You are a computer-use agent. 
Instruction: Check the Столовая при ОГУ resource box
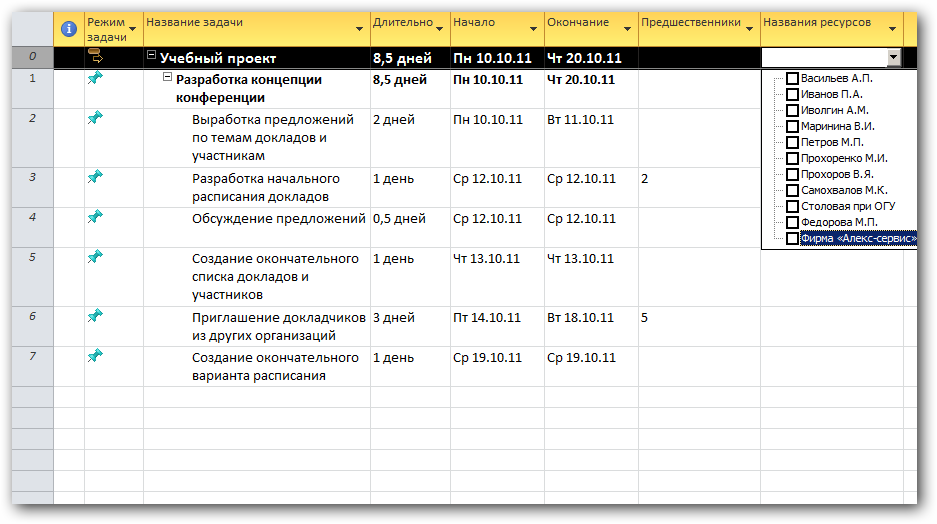[792, 207]
